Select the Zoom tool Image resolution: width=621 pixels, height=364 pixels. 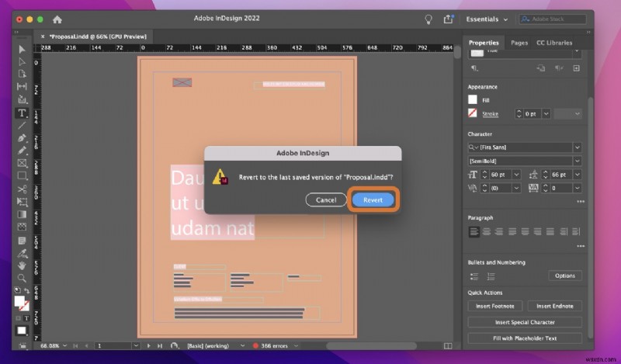(22, 278)
